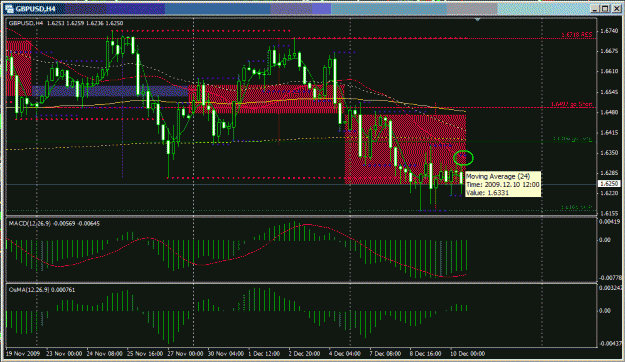Screen dimensions: 625x362
Task: Select the 1.6497 go Short line label
Action: pos(572,104)
